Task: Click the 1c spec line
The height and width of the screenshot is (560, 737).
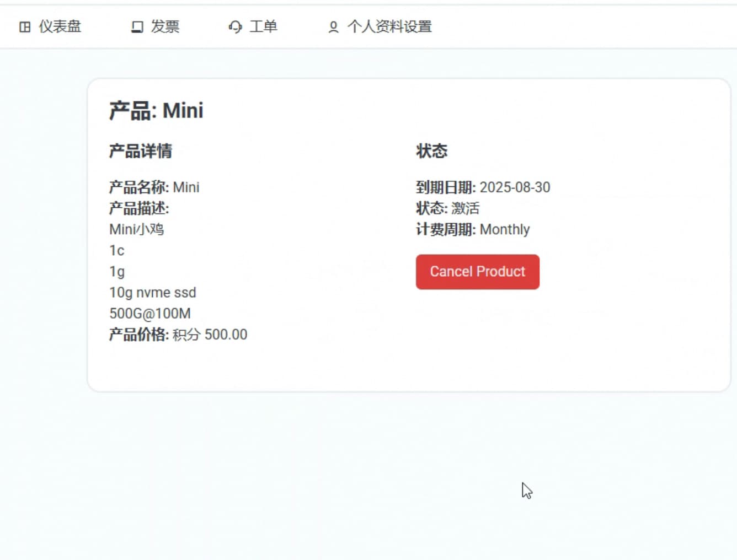Action: [x=117, y=250]
